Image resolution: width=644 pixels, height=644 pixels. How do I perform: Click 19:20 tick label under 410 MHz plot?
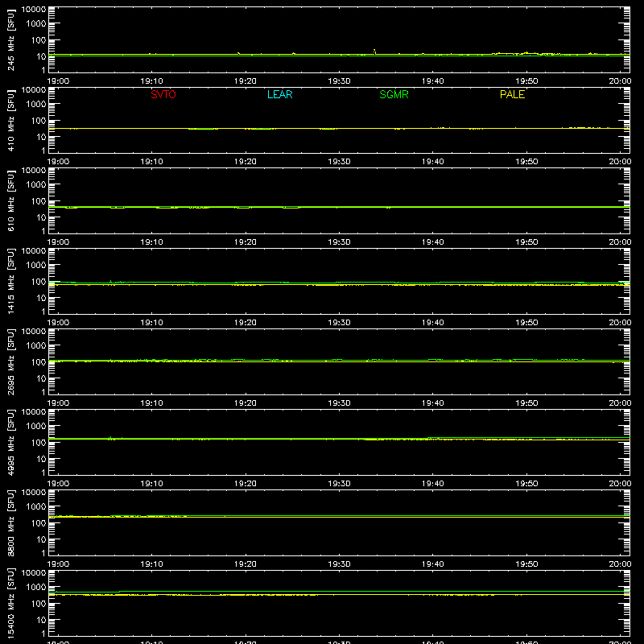[246, 162]
